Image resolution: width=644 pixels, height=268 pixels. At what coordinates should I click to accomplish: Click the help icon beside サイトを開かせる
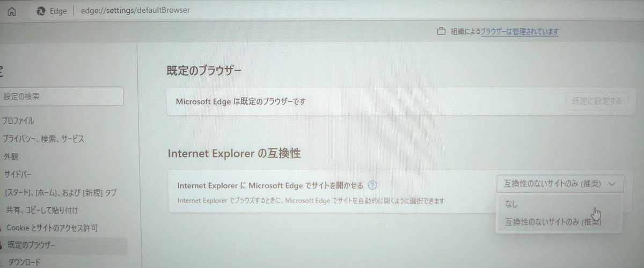(372, 185)
